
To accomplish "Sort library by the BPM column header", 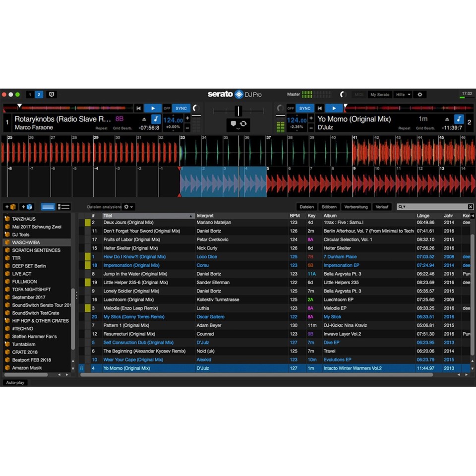I will point(294,216).
